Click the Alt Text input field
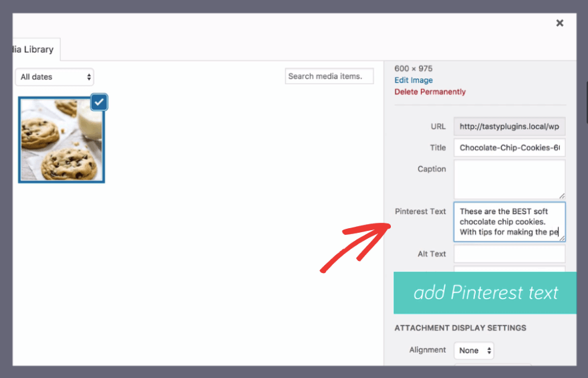Screen dimensions: 588x378 509,254
